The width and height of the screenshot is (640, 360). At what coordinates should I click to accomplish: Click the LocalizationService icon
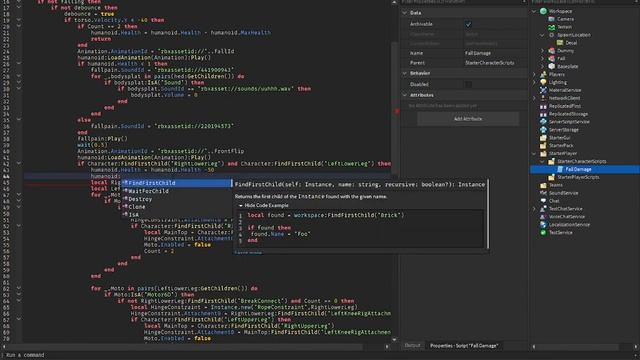[543, 224]
